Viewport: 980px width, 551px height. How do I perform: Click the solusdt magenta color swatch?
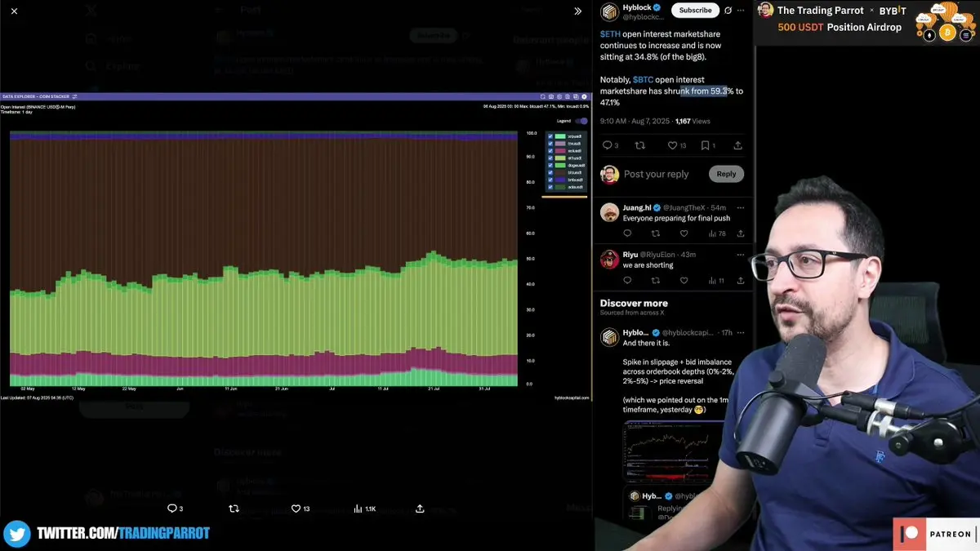pos(560,151)
